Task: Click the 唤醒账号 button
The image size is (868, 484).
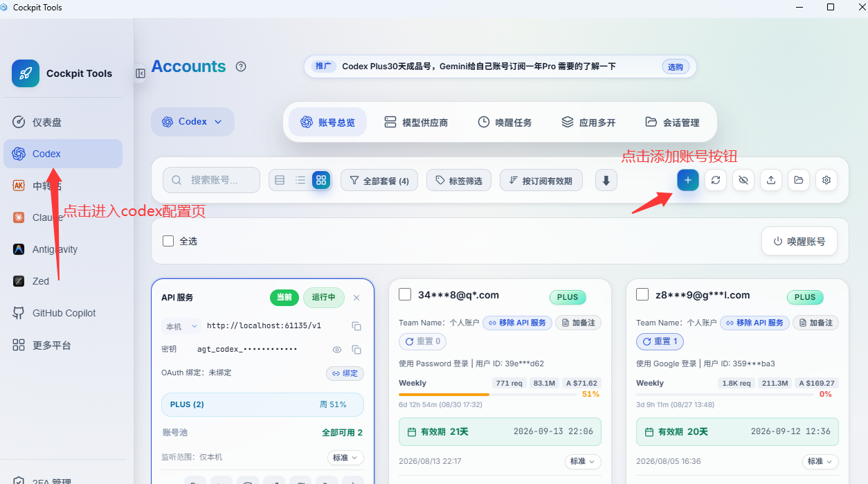Action: pyautogui.click(x=799, y=242)
